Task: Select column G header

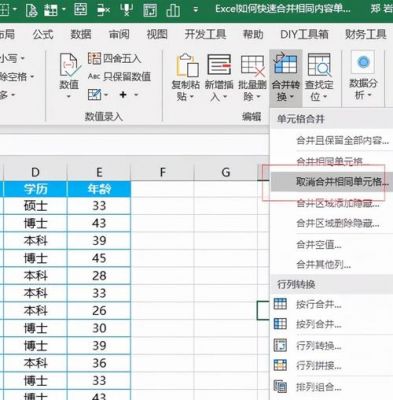Action: 226,172
